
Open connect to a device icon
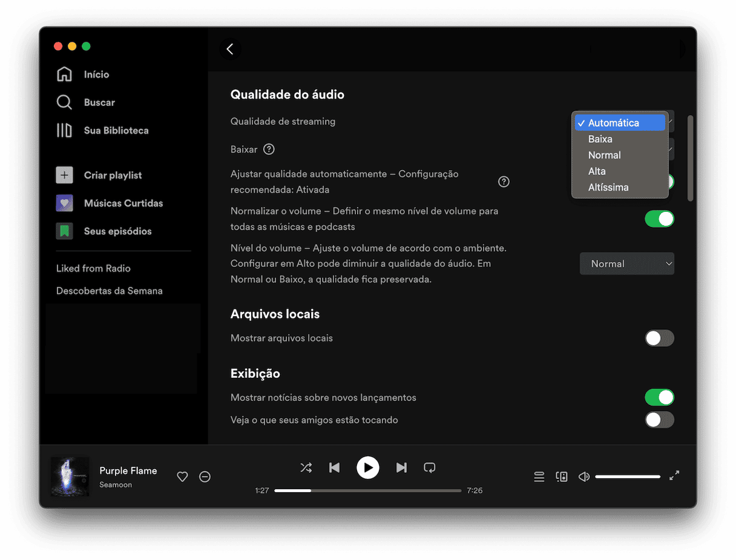pos(562,477)
